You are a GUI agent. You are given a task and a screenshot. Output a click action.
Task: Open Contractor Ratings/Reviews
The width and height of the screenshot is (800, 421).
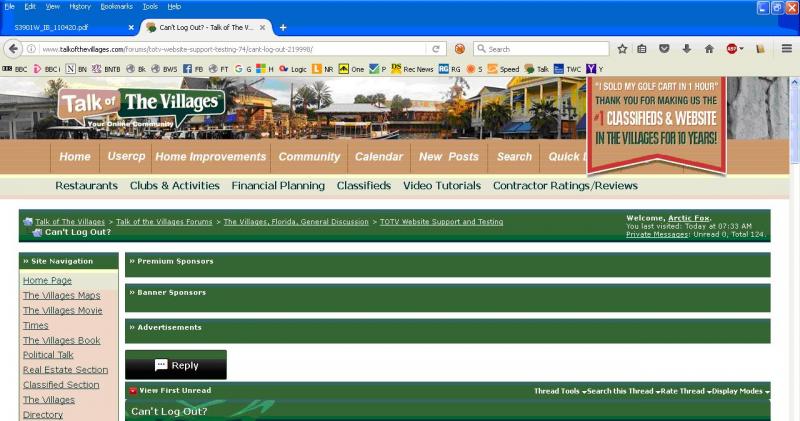[x=565, y=186]
